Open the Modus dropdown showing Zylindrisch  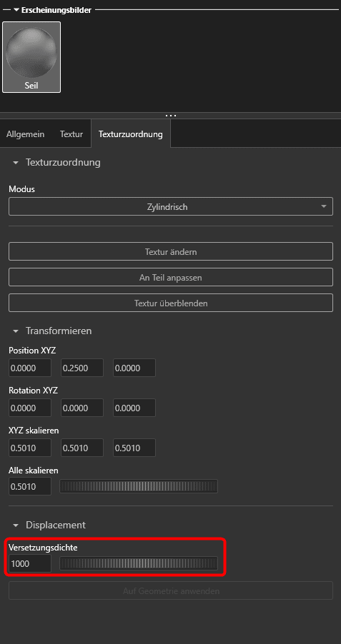click(171, 206)
